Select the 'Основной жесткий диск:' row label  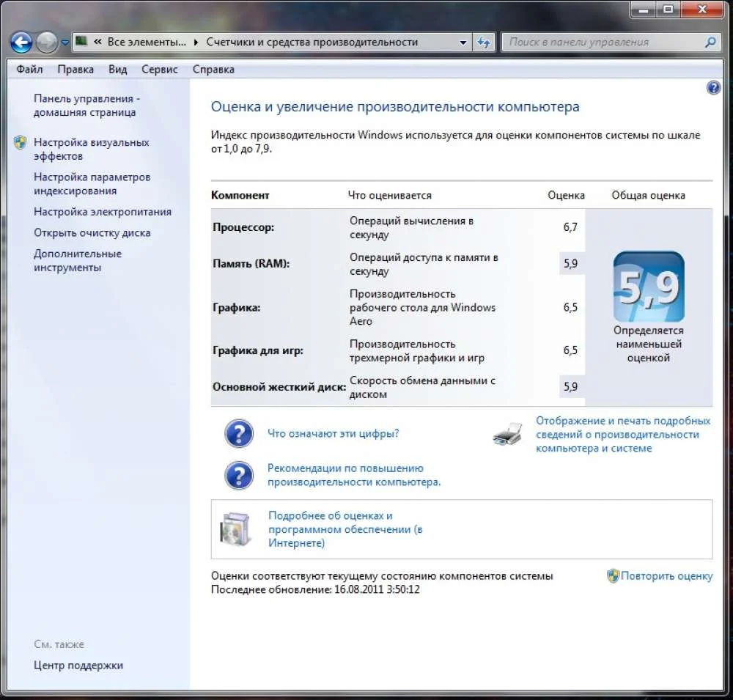click(x=279, y=387)
